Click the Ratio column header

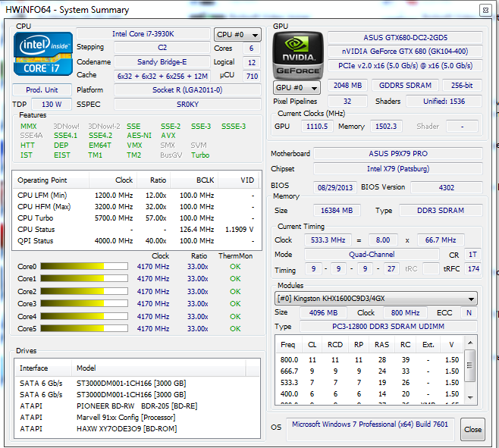(x=154, y=180)
